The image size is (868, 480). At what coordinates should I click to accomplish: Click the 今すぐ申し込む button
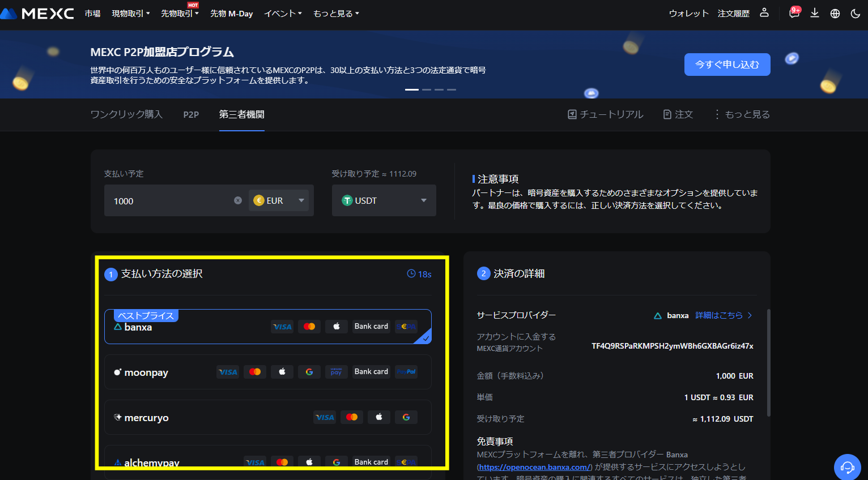727,65
